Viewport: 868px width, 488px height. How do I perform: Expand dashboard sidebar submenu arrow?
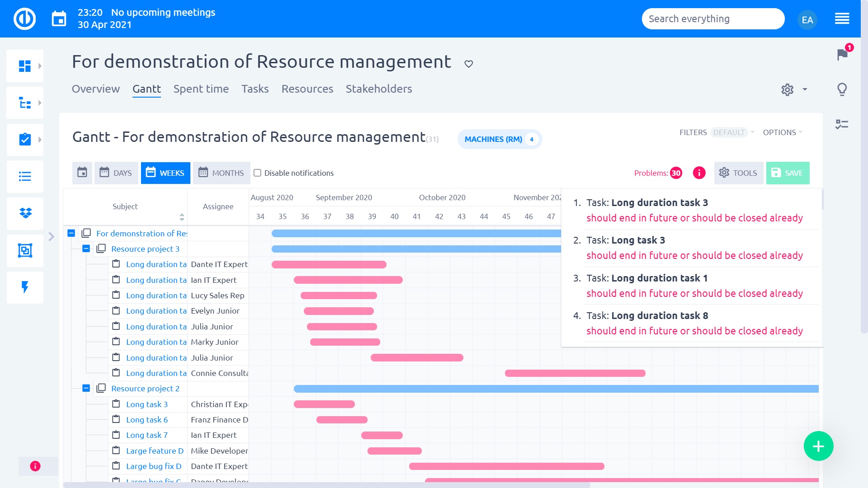pos(40,66)
